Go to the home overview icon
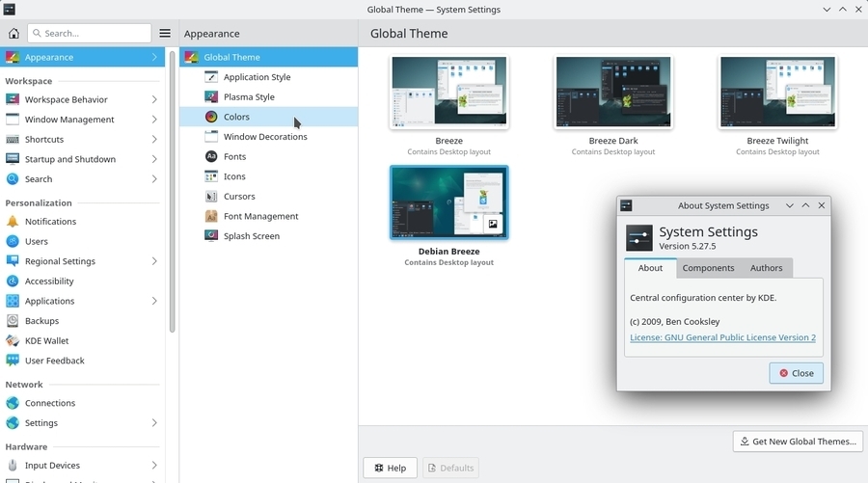The width and height of the screenshot is (868, 483). [14, 33]
